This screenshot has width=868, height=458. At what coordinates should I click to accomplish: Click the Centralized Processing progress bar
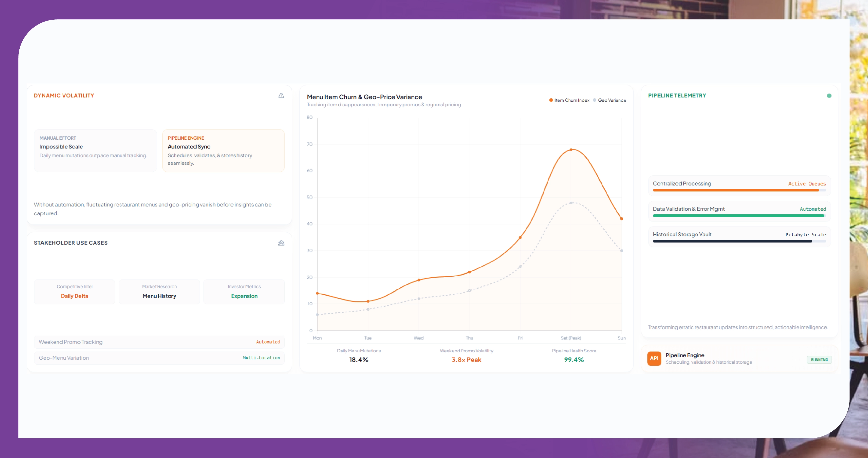click(x=739, y=190)
